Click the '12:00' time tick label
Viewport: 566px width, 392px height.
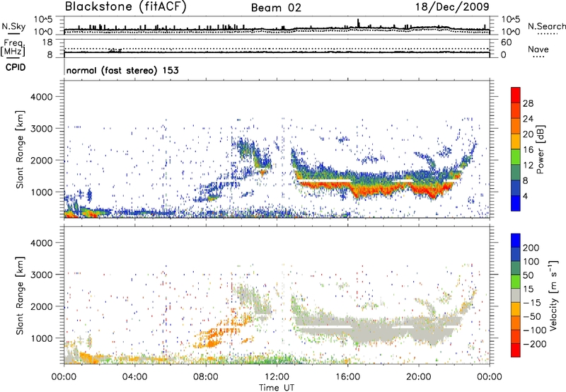pos(277,377)
